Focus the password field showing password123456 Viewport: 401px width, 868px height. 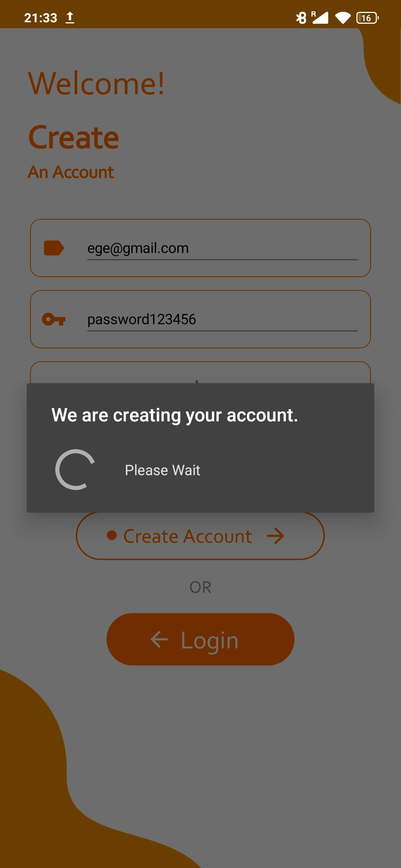(222, 319)
